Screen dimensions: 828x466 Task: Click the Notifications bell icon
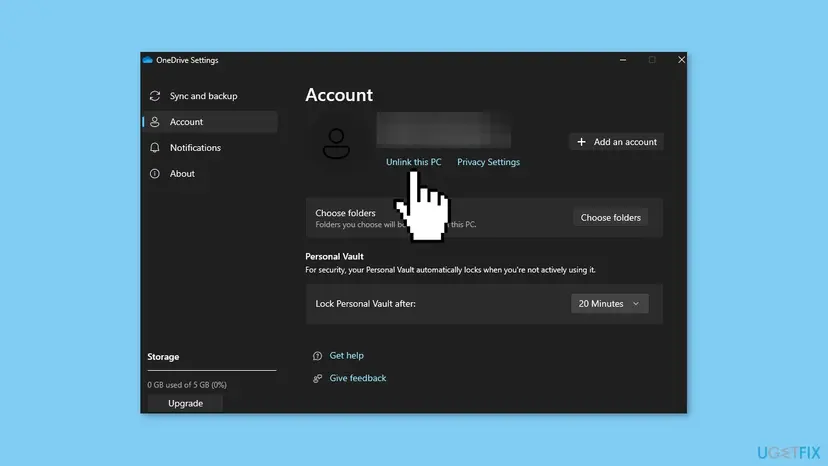[x=155, y=148]
